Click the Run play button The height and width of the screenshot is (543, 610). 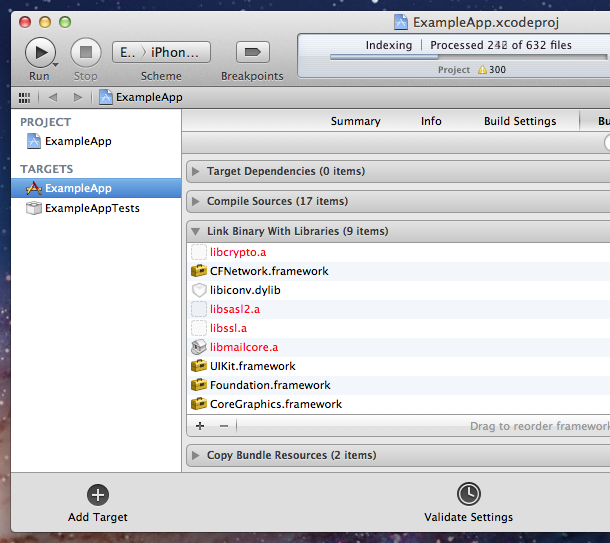pos(40,52)
